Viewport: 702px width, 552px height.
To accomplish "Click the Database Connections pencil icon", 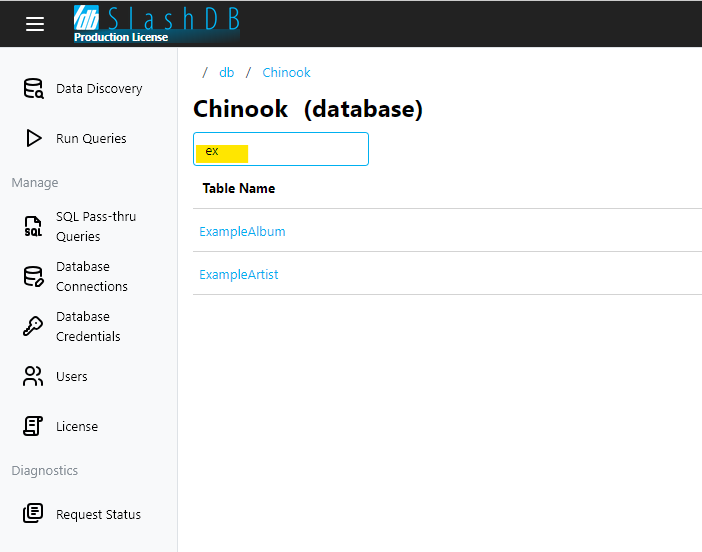I will coord(34,277).
